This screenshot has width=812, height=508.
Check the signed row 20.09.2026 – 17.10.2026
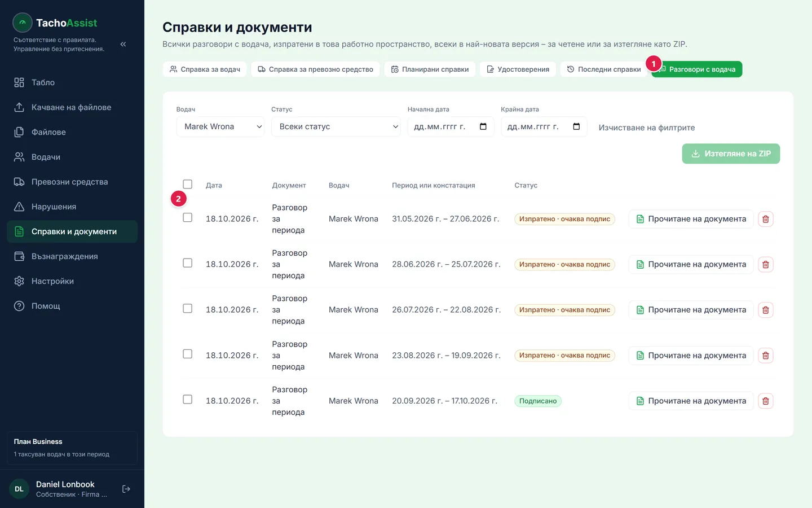coord(188,399)
